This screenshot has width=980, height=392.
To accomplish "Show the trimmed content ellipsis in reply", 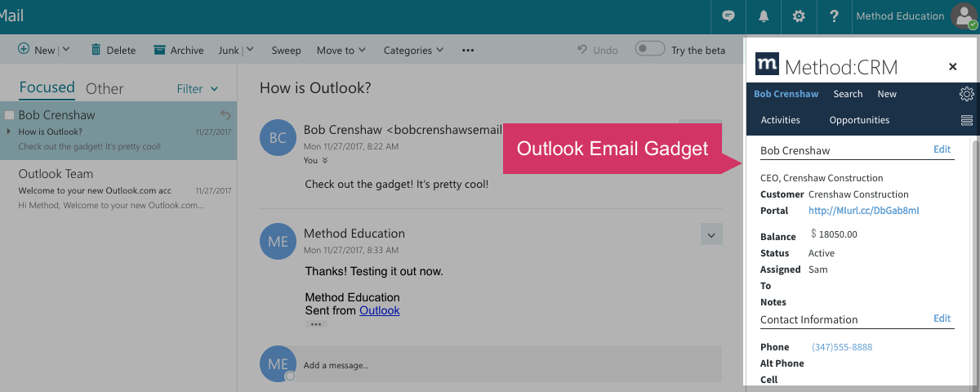I will point(316,324).
